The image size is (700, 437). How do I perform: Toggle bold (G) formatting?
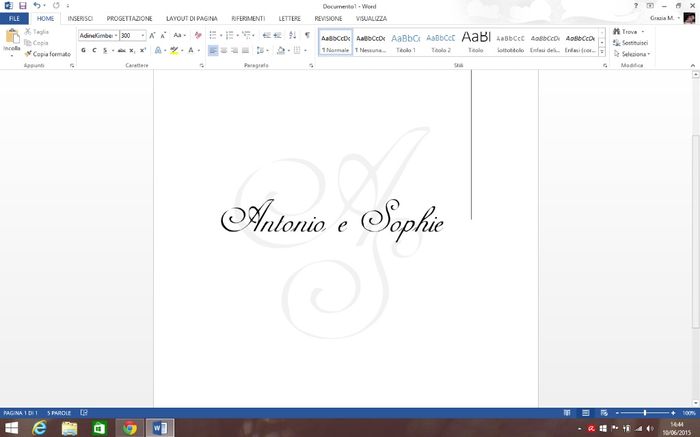pyautogui.click(x=83, y=50)
